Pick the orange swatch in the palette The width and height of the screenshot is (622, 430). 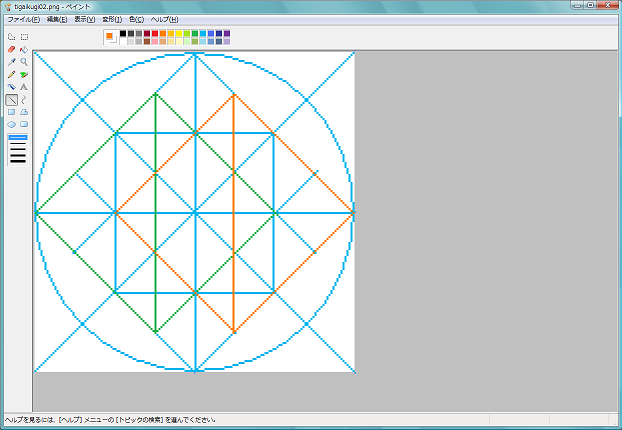tap(163, 34)
